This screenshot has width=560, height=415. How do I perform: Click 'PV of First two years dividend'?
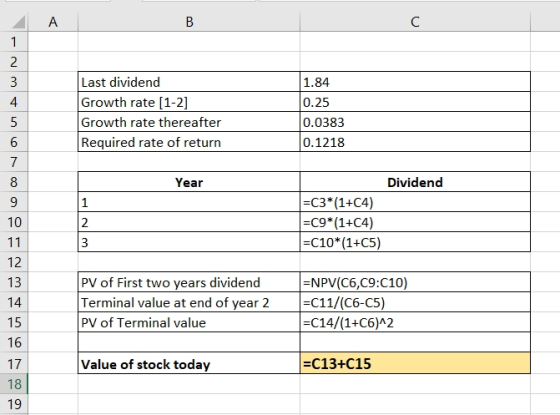coord(189,282)
